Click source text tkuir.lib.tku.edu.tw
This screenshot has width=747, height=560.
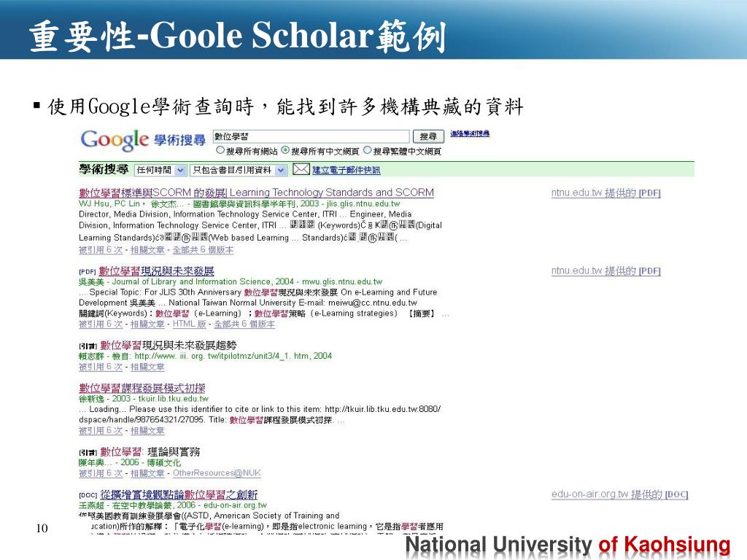point(174,399)
